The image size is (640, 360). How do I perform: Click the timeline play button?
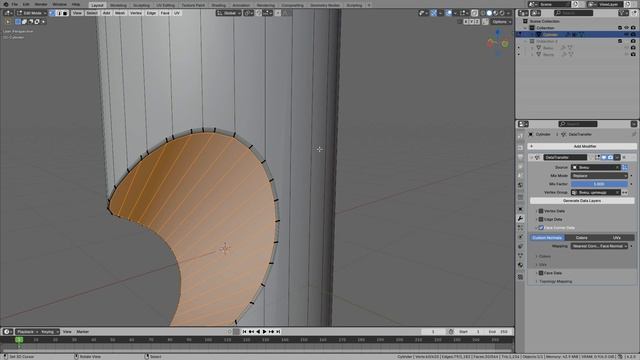coord(264,332)
